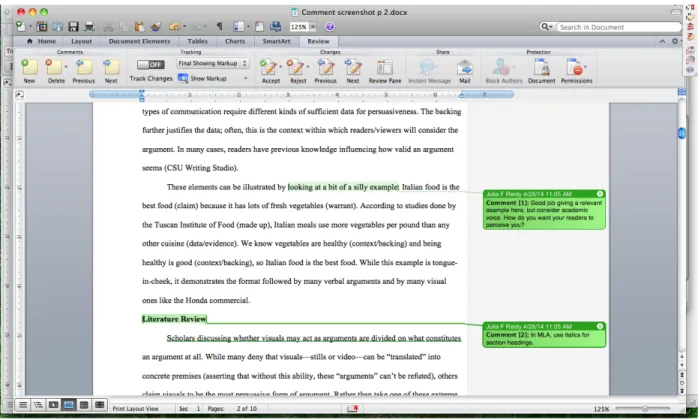Screen dimensions: 698x420
Task: Open the Delete comment dropdown arrow
Action: coord(66,67)
